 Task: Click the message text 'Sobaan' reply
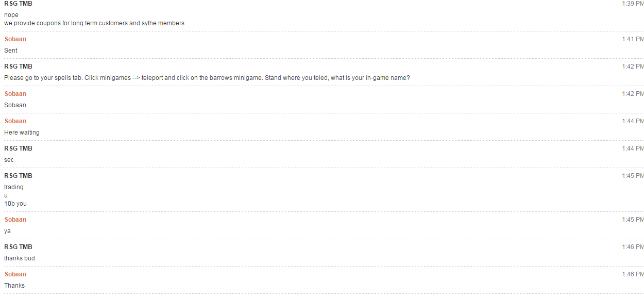click(15, 105)
